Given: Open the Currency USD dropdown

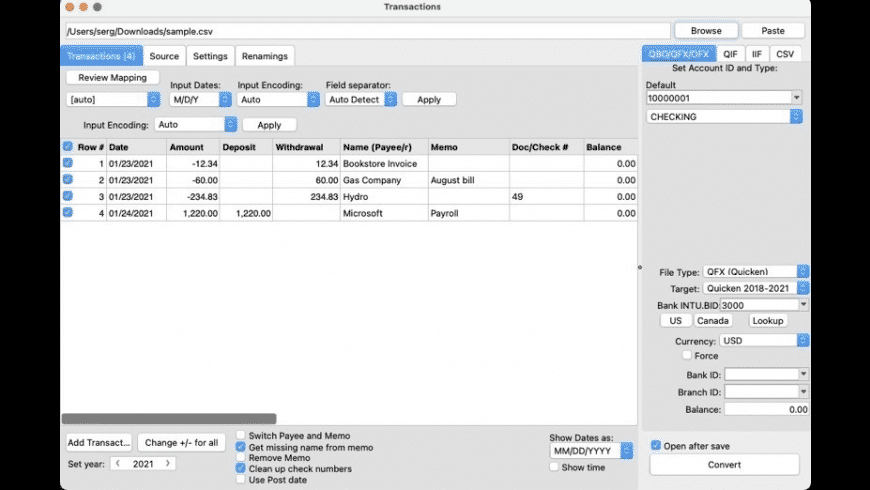Looking at the screenshot, I should pos(764,341).
